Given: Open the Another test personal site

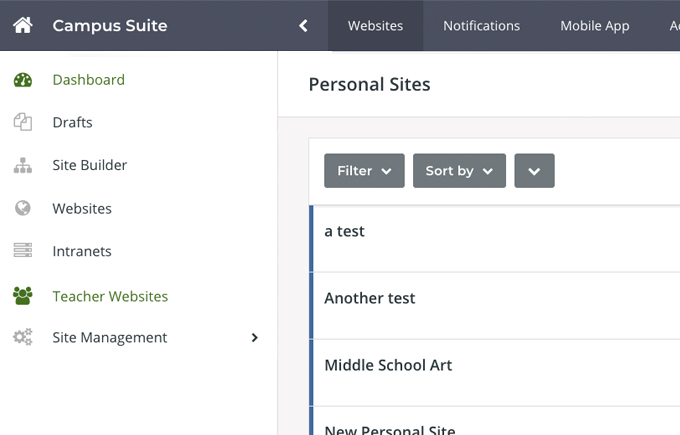Looking at the screenshot, I should click(369, 298).
